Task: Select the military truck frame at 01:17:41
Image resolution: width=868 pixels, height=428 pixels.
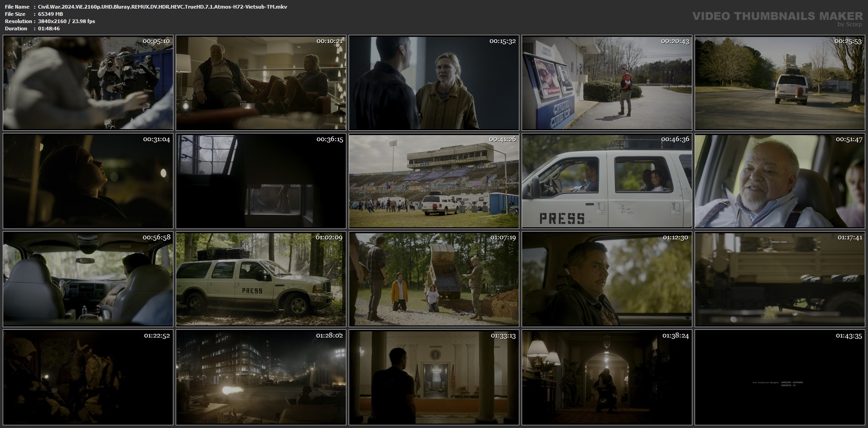Action: (780, 279)
